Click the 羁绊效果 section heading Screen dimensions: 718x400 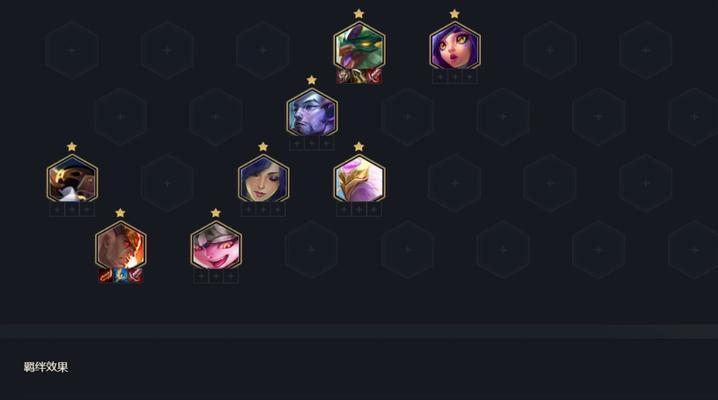coord(46,367)
